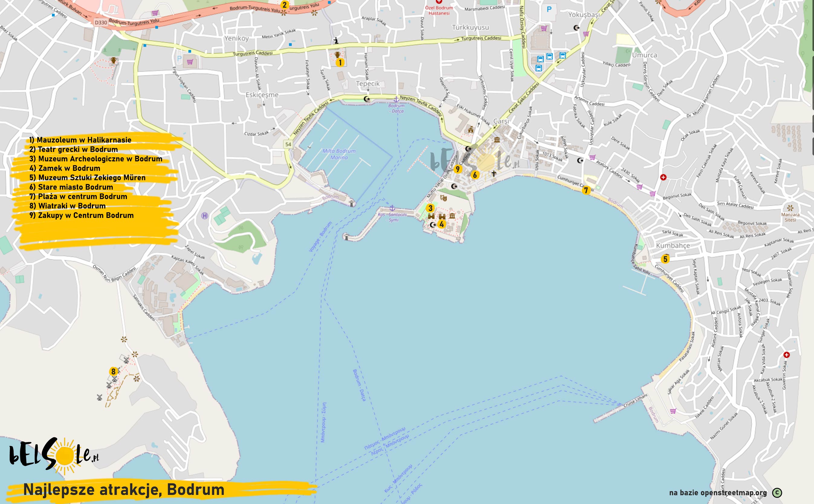Viewport: 814px width, 504px height.
Task: Click the hospital cross icon Özel Bodrum Hastanesi
Action: [439, 1]
